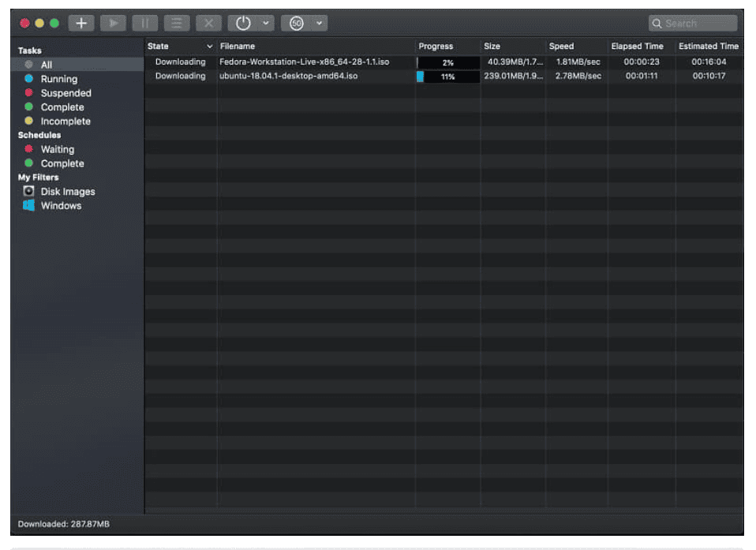Click the search magnifier icon

click(x=657, y=23)
